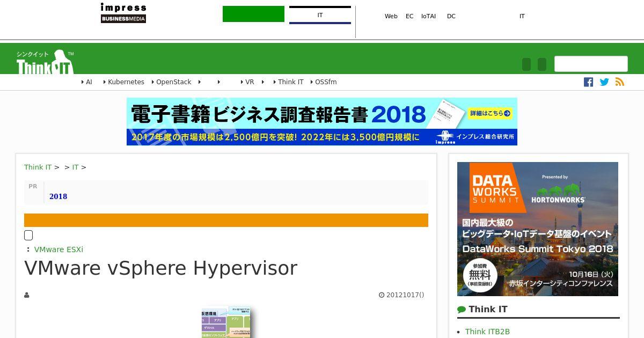Click the Think ITB2B sidebar link
644x338 pixels.
tap(487, 332)
